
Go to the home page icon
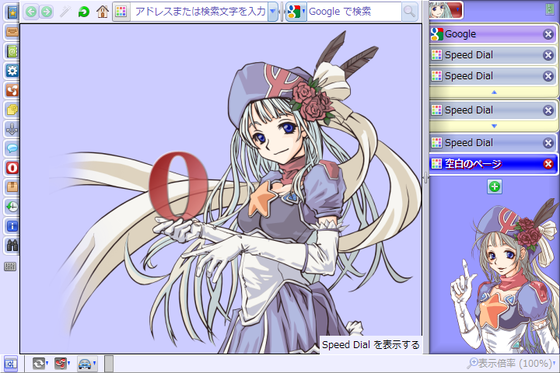coord(102,12)
